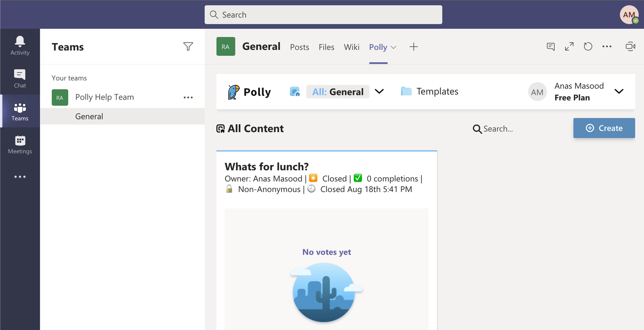This screenshot has width=644, height=330.
Task: Open the Templates folder
Action: (429, 92)
